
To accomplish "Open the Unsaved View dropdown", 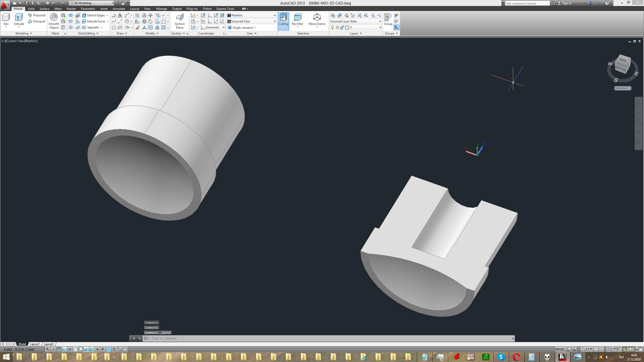I will click(252, 21).
